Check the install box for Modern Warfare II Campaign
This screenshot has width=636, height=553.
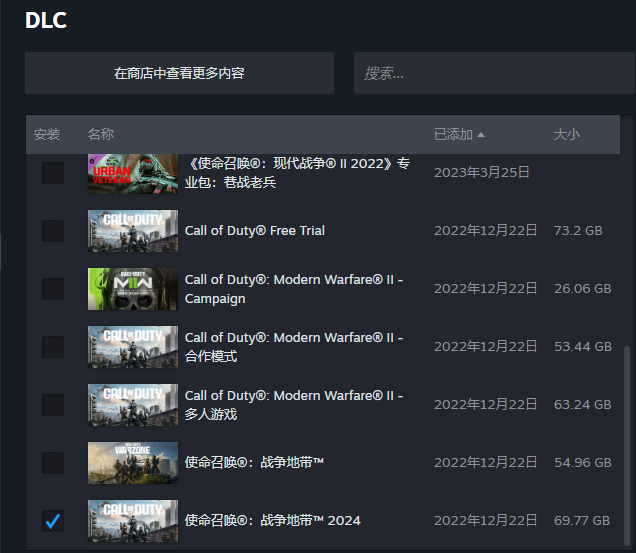[x=53, y=289]
